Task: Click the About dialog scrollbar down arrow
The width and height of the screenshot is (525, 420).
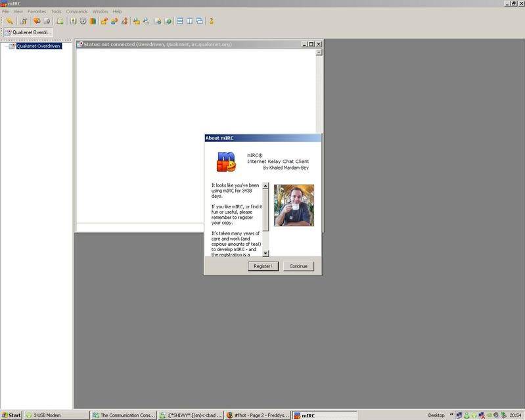Action: click(265, 254)
